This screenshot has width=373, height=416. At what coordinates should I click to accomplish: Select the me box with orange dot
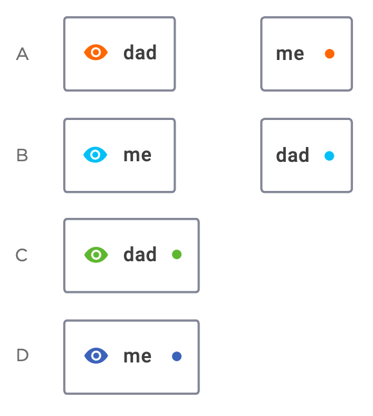306,54
